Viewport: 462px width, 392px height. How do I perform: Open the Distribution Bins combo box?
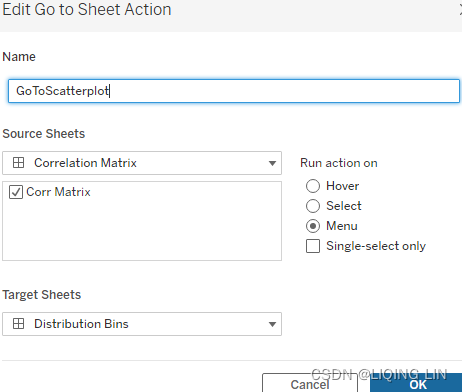point(142,324)
